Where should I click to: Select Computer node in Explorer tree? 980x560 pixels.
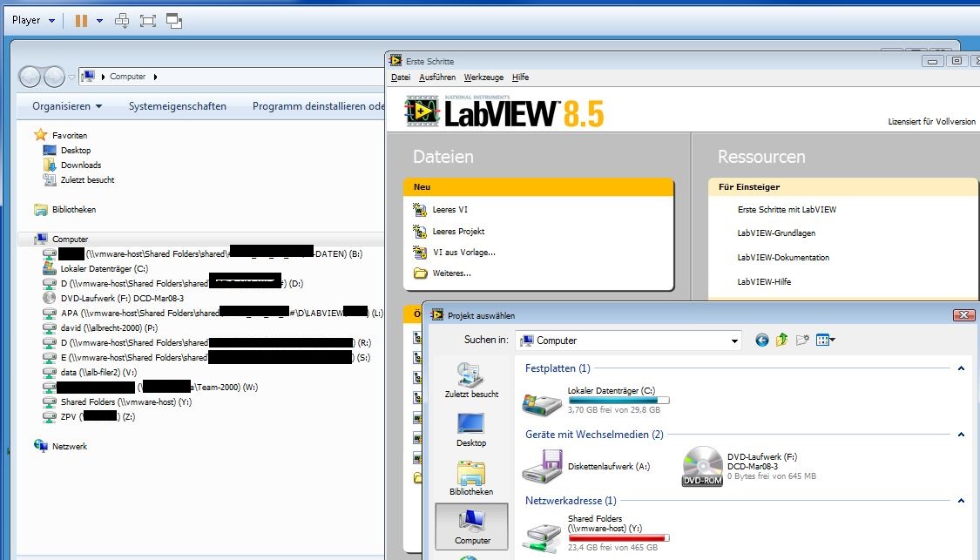pyautogui.click(x=63, y=239)
